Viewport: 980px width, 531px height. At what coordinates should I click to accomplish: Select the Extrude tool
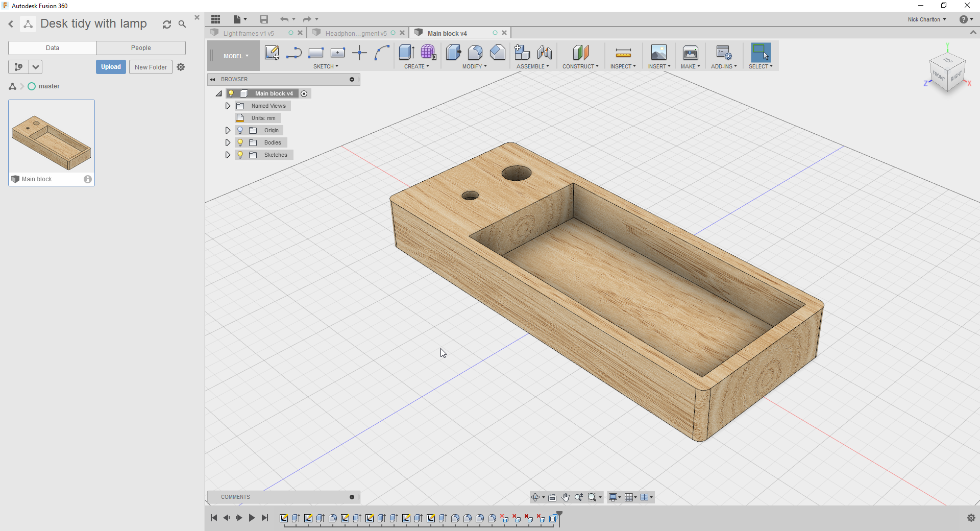[406, 53]
